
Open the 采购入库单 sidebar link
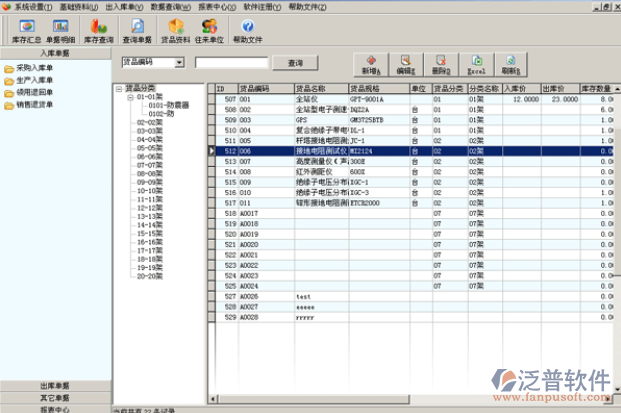click(x=34, y=68)
